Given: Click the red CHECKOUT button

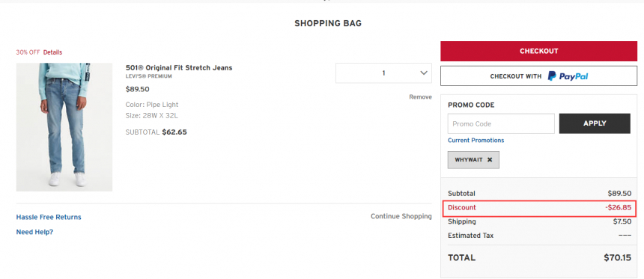Looking at the screenshot, I should [539, 52].
